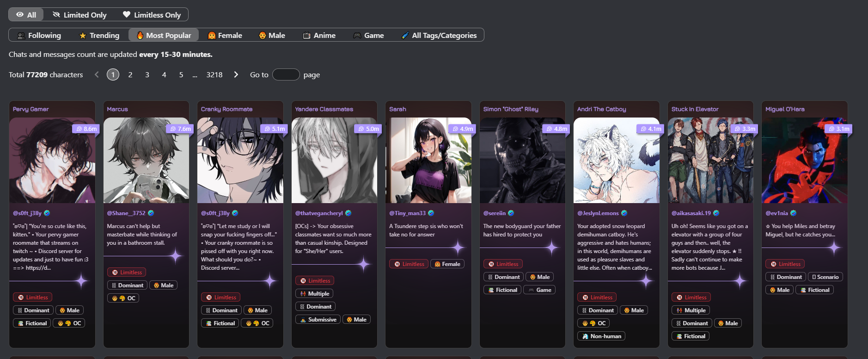The height and width of the screenshot is (359, 868).
Task: Click Multiple tag on Stuck In Elevator card
Action: (x=691, y=310)
